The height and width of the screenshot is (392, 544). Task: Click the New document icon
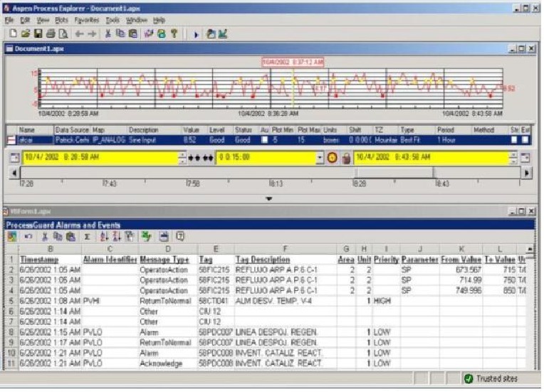13,33
